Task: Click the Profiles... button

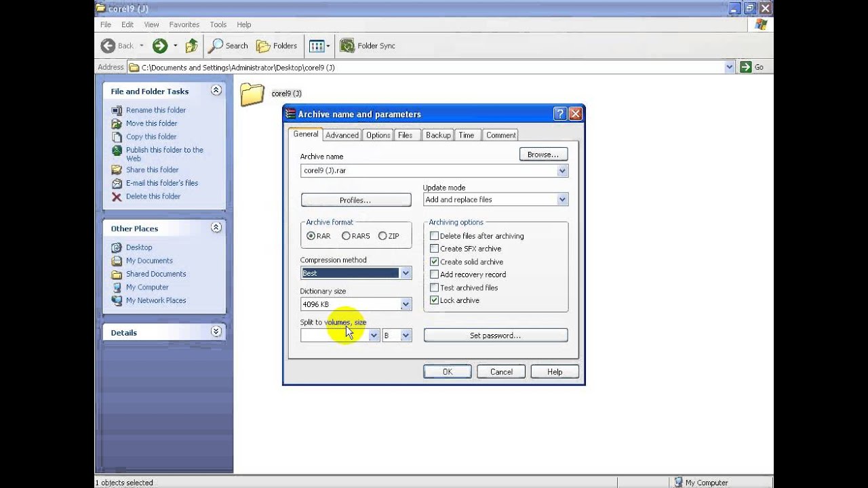Action: tap(356, 200)
